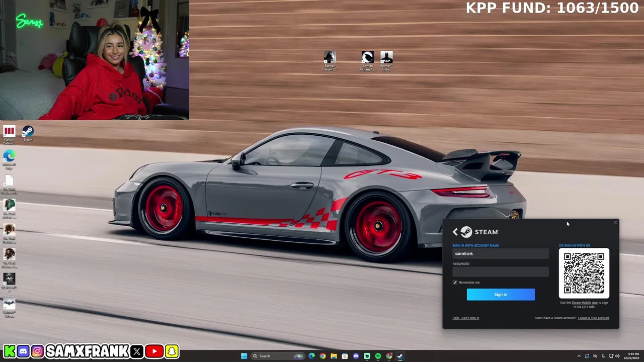Select the Steam desktop shortcut
This screenshot has width=644, height=362.
(x=28, y=133)
